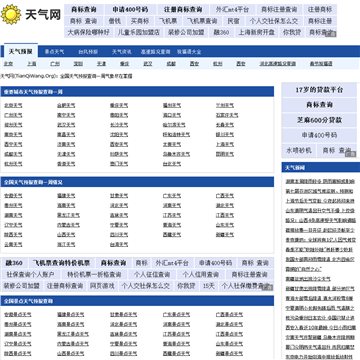This screenshot has width=360, height=360.
Task: Open the 哈尔滨天气 city link
Action: 174,125
